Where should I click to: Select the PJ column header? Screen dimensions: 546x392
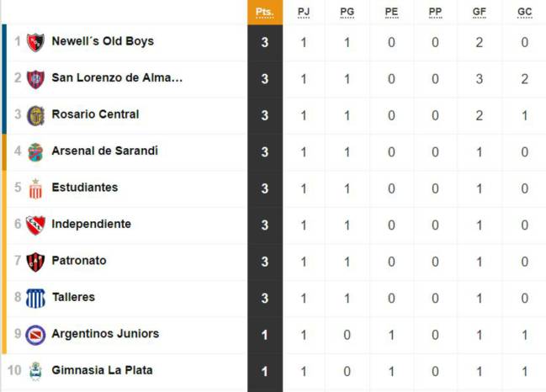(304, 12)
